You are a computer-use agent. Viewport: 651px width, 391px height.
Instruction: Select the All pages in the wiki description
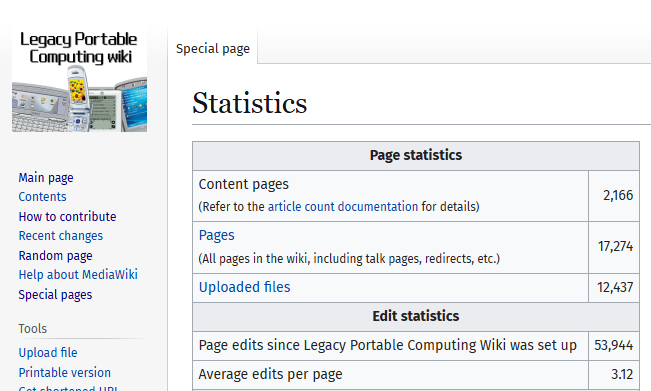click(x=349, y=259)
